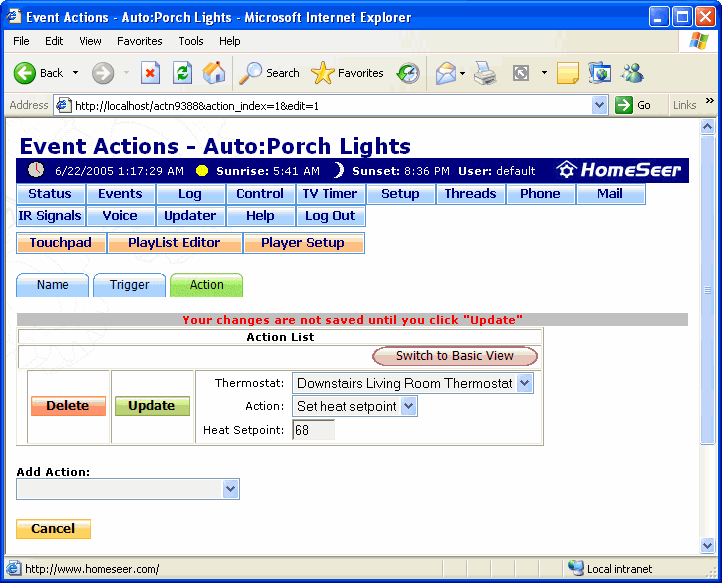Click the blue Help nav button

pyautogui.click(x=260, y=216)
